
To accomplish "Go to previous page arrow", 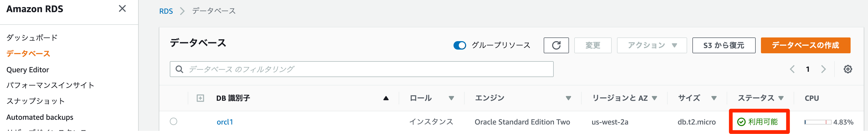I will click(x=792, y=69).
